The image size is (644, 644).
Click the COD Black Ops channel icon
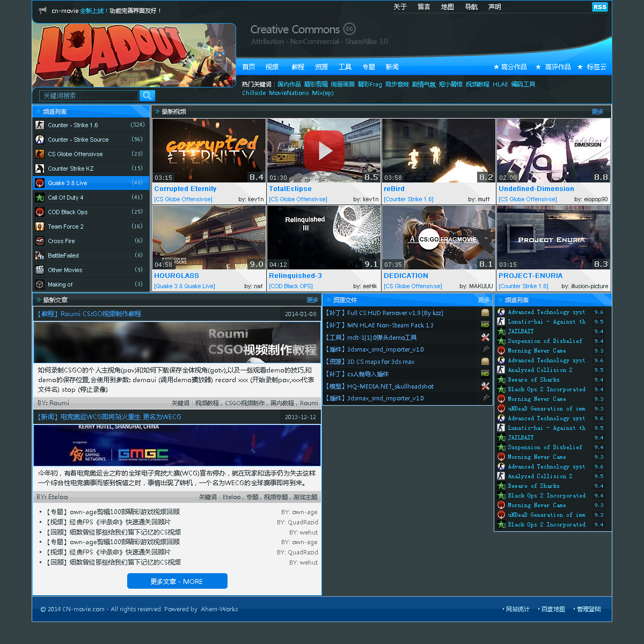tap(40, 212)
